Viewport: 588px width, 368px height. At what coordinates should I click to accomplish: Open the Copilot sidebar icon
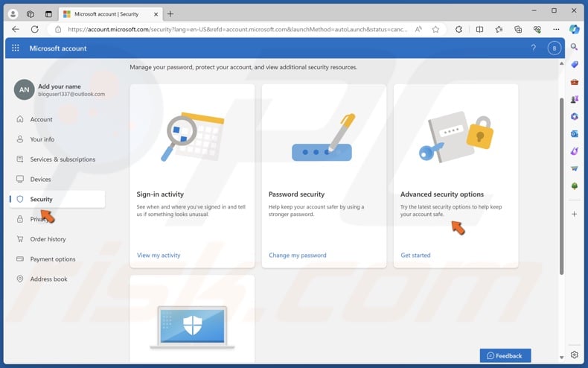(x=574, y=29)
